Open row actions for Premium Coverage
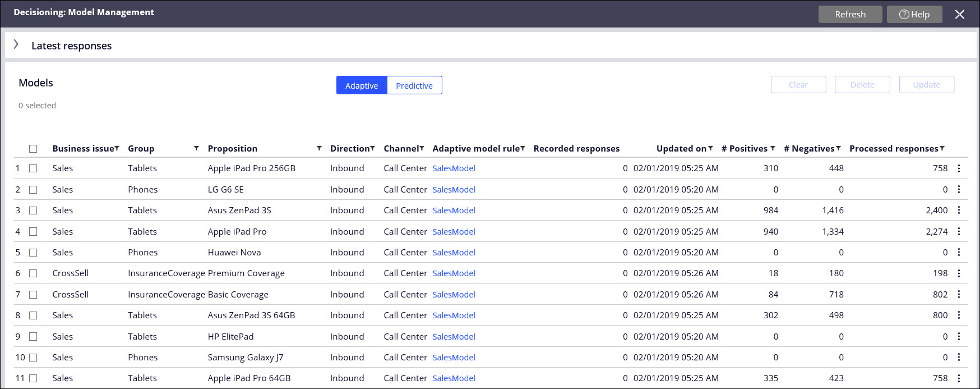This screenshot has width=980, height=389. pos(959,273)
